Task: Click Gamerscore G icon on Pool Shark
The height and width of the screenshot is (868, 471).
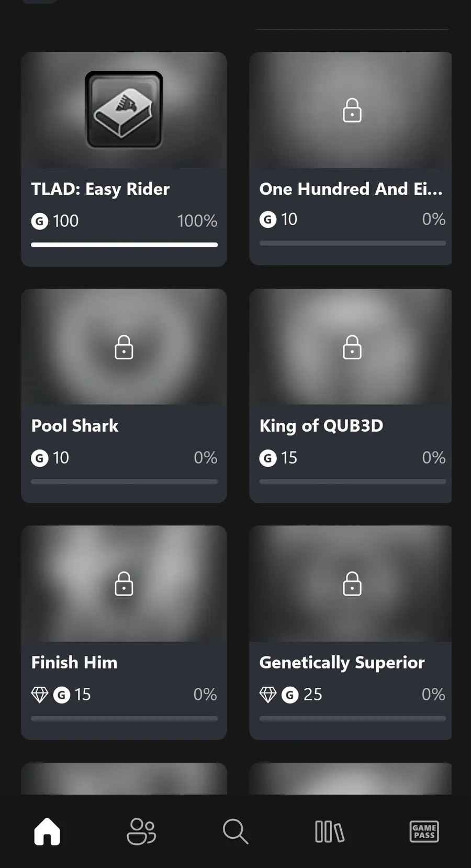Action: point(40,458)
